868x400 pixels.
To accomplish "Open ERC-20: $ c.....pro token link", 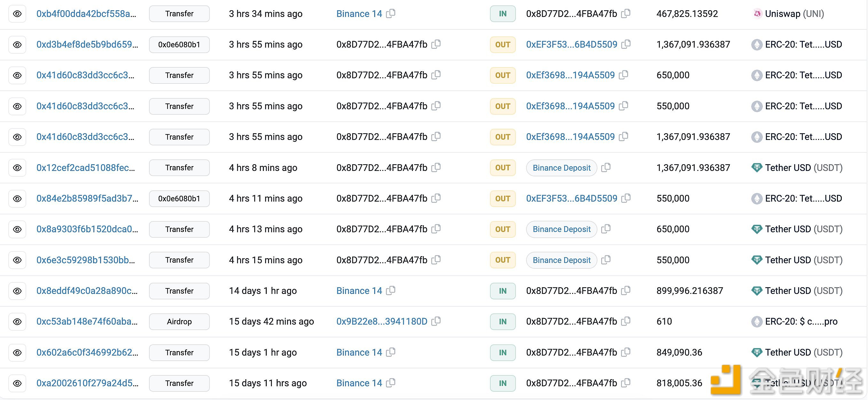I will pyautogui.click(x=801, y=321).
